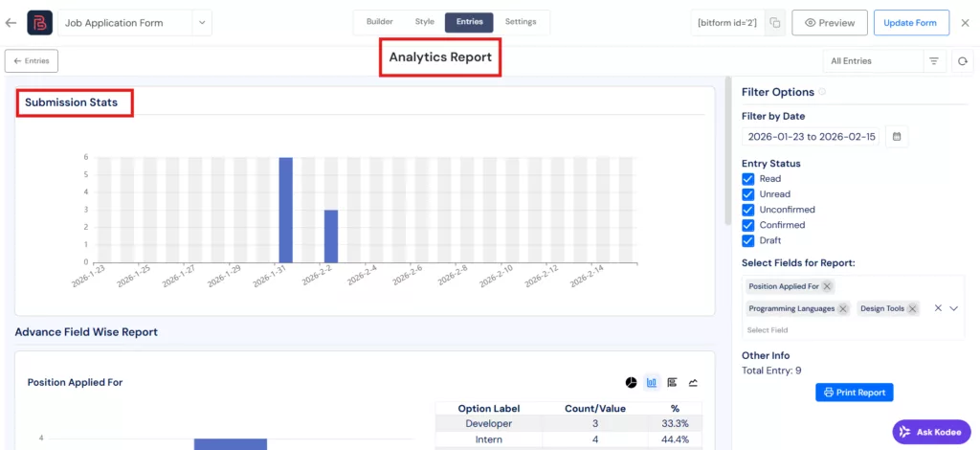Viewport: 980px width, 450px height.
Task: Open the Settings tab
Action: pyautogui.click(x=521, y=22)
